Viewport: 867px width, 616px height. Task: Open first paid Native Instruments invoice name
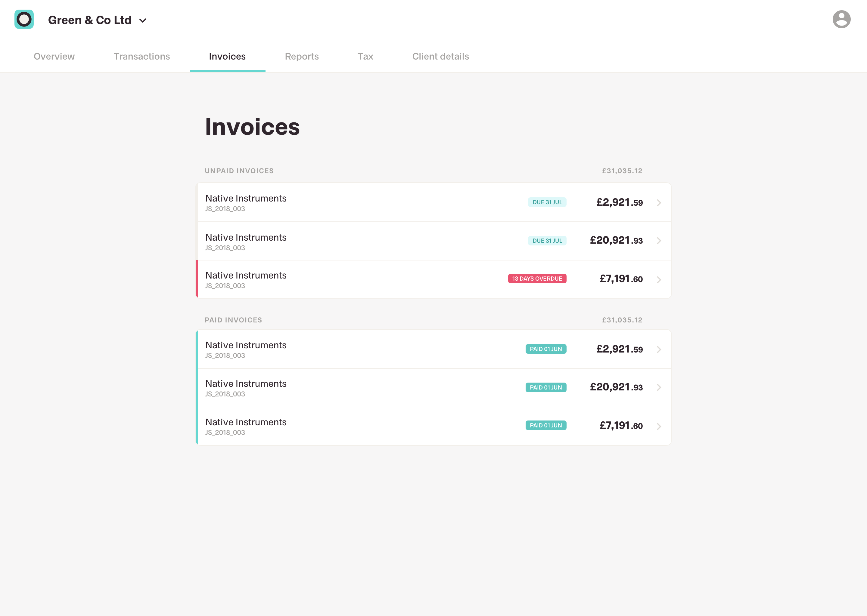(x=246, y=345)
